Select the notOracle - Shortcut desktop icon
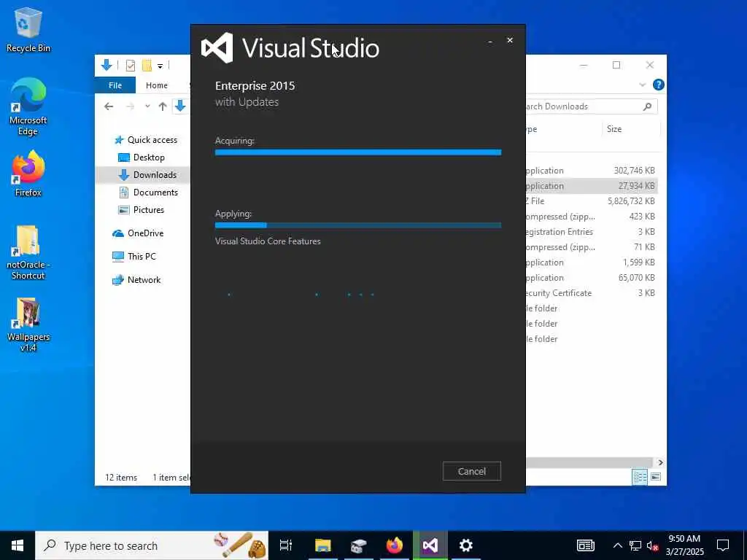 28,252
